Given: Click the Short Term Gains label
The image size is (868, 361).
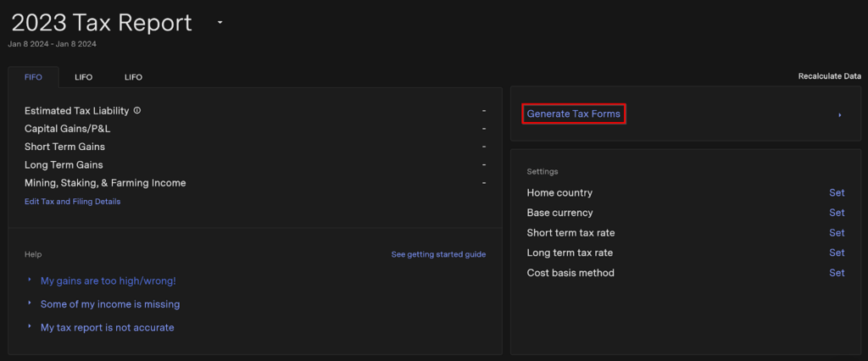Looking at the screenshot, I should 64,147.
